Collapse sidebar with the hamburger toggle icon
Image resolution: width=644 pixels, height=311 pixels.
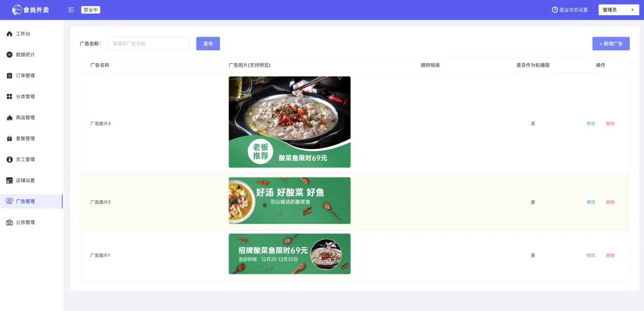coord(71,10)
